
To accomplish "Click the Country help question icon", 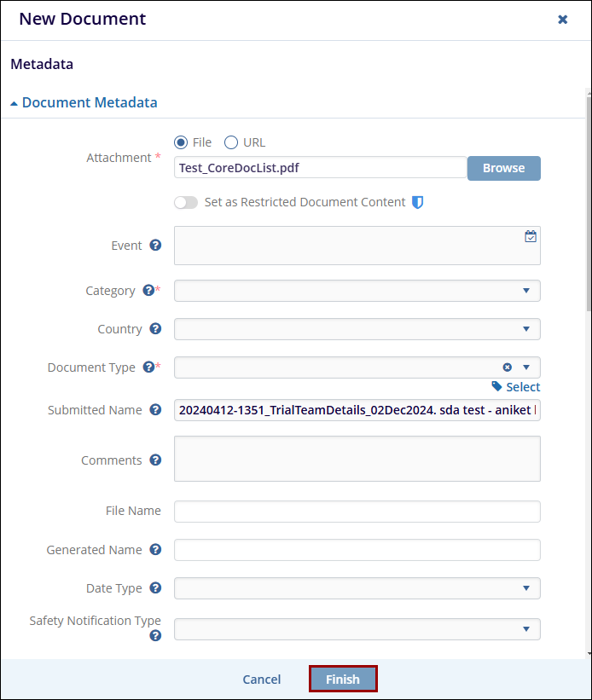I will coord(155,329).
